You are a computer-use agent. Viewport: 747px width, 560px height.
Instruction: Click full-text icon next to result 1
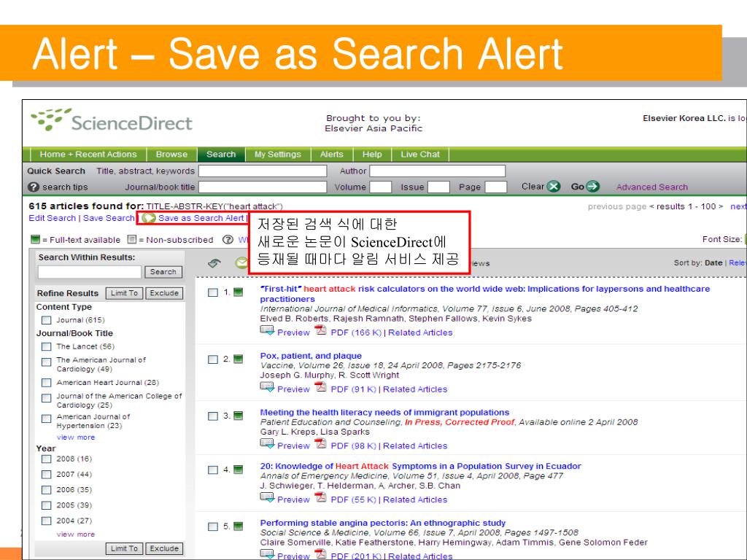coord(239,292)
